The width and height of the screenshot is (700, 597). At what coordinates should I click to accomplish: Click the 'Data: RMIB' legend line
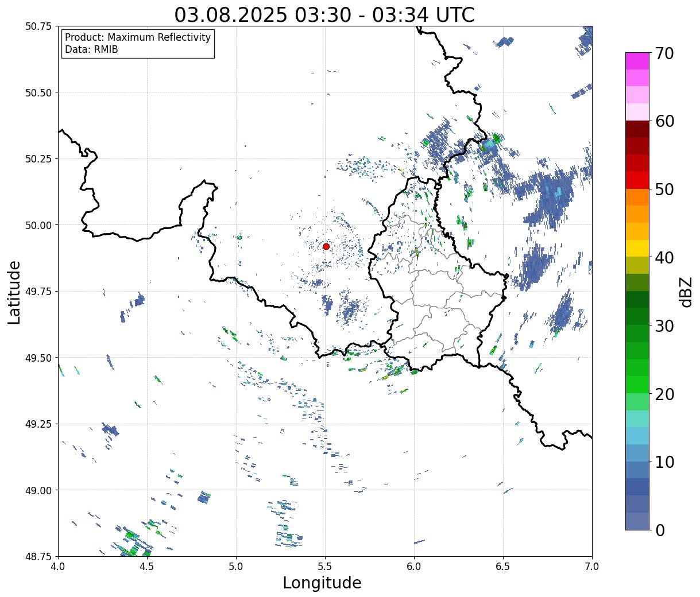coord(91,49)
